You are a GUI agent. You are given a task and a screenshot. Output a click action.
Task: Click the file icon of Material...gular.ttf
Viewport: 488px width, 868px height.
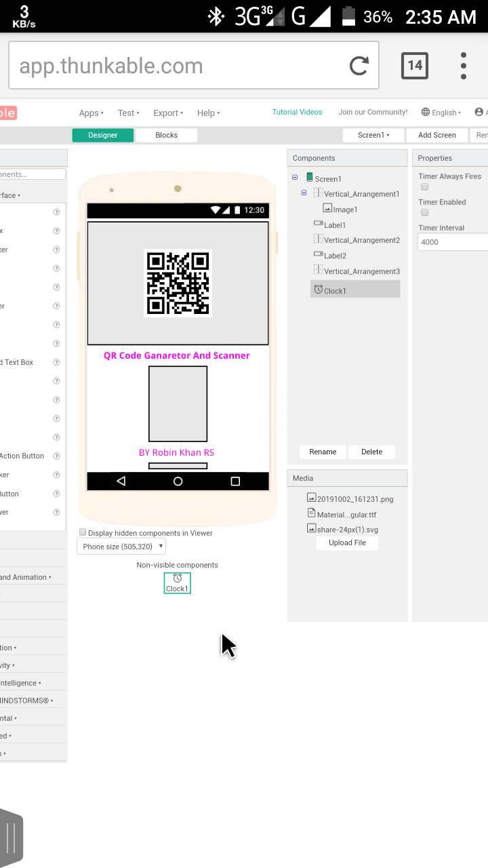point(312,513)
